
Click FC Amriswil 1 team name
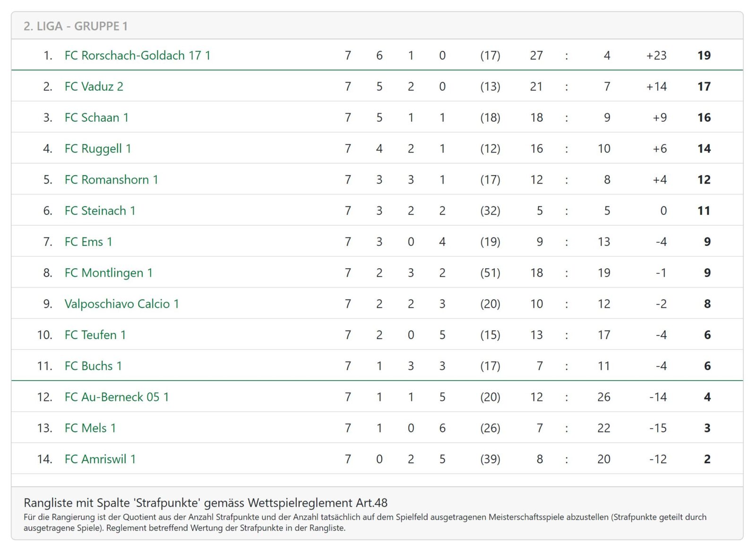click(100, 459)
